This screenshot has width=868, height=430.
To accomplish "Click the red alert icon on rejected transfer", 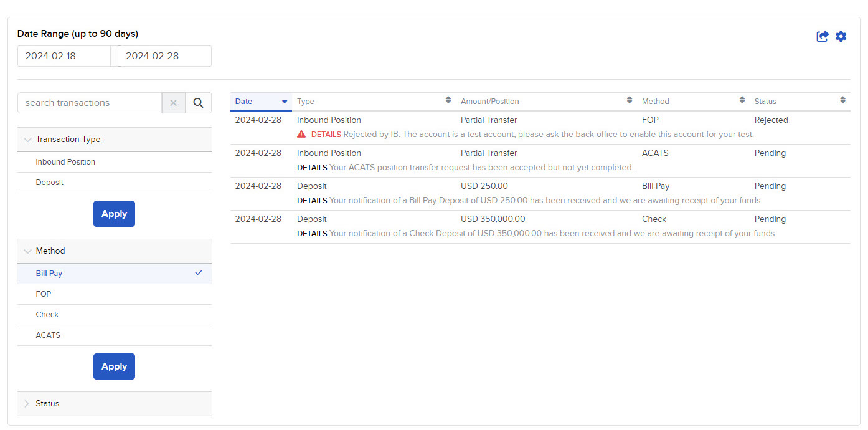I will point(301,133).
